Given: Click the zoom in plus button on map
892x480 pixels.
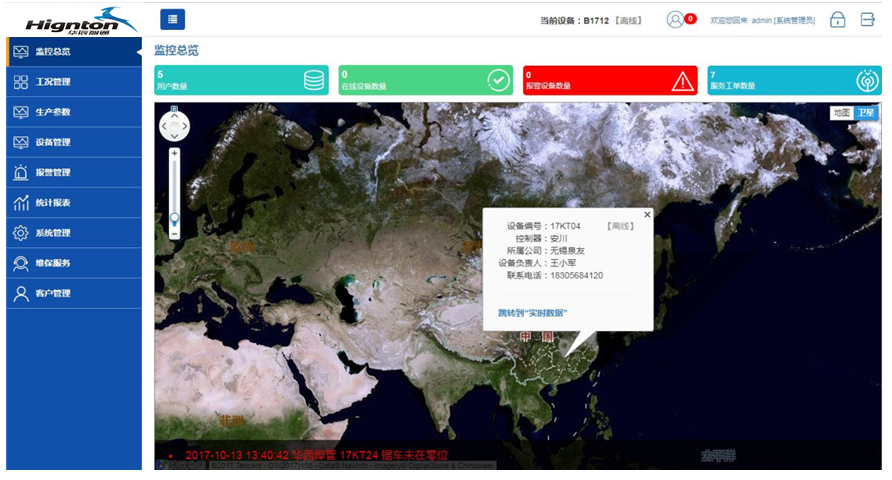Looking at the screenshot, I should tap(174, 153).
